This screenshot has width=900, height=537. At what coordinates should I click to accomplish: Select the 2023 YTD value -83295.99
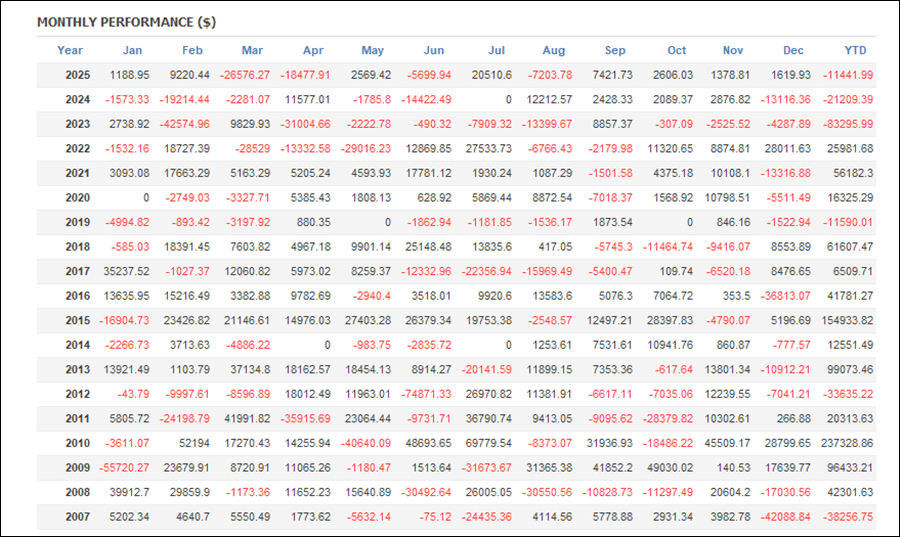click(x=843, y=124)
